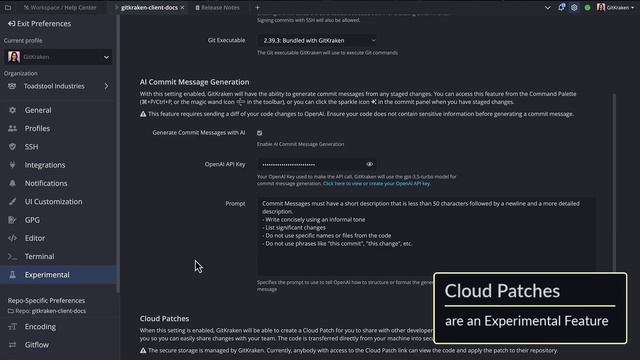The width and height of the screenshot is (640, 360).
Task: Click the Integrations plug icon
Action: click(x=13, y=165)
